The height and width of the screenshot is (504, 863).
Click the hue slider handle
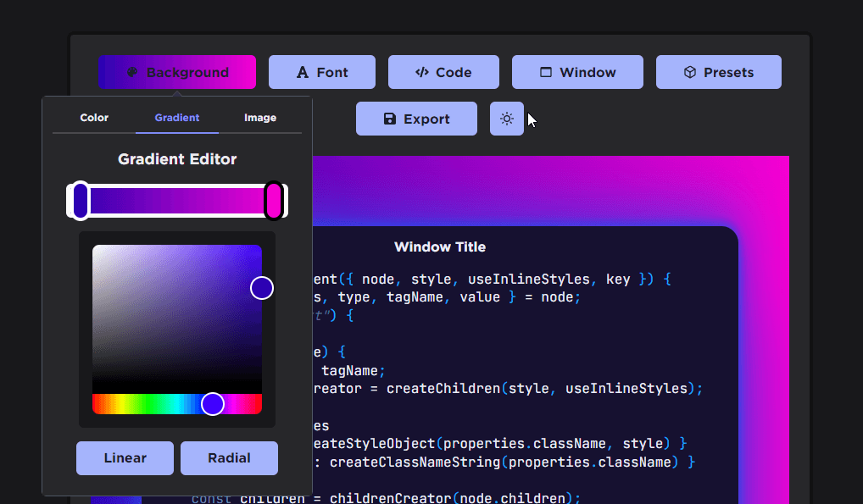coord(213,404)
